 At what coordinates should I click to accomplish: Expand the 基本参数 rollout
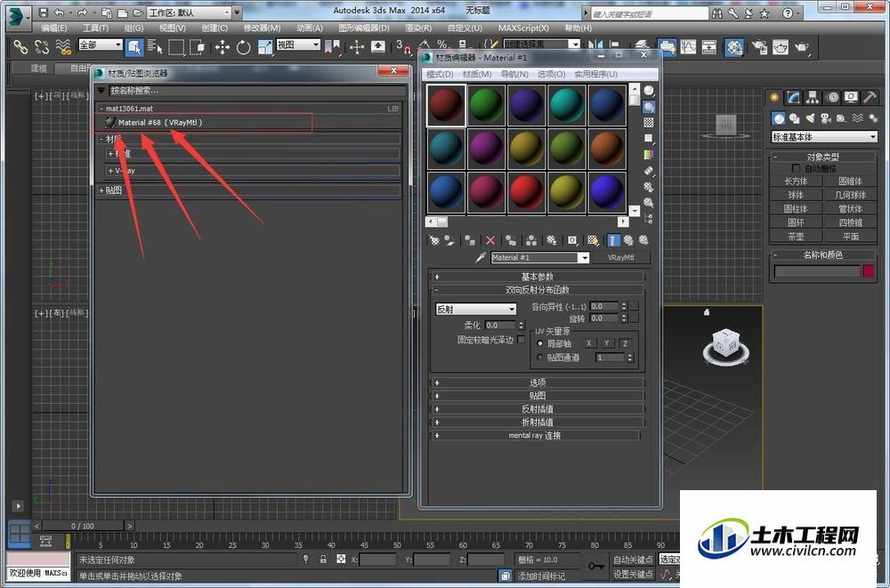(x=538, y=277)
